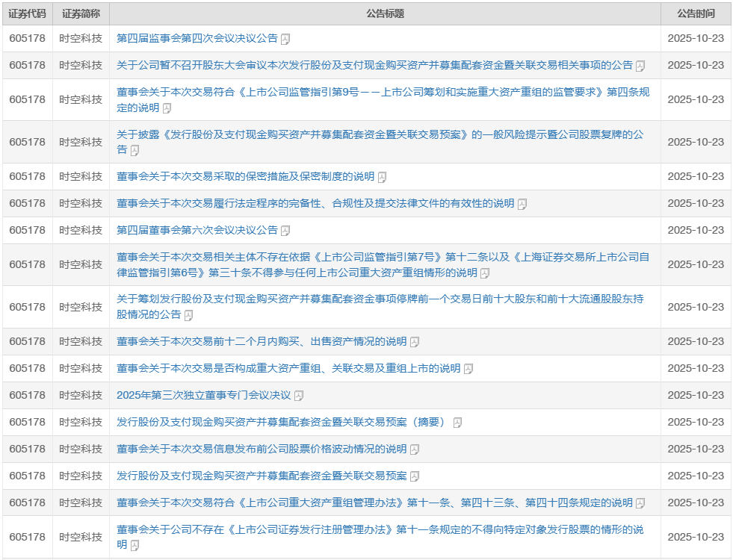This screenshot has width=733, height=560.
Task: Open 第四届董事会第六次会议决议公告 link
Action: point(197,230)
